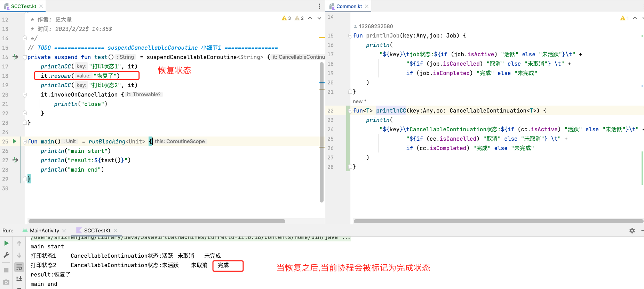Jump to next highlighted error in SCCTest.kt
This screenshot has width=644, height=289.
coord(319,18)
